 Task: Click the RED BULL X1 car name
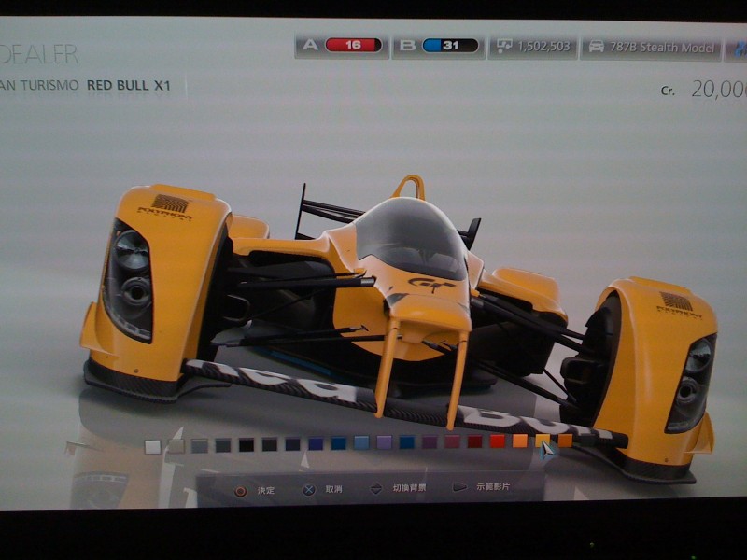click(129, 85)
